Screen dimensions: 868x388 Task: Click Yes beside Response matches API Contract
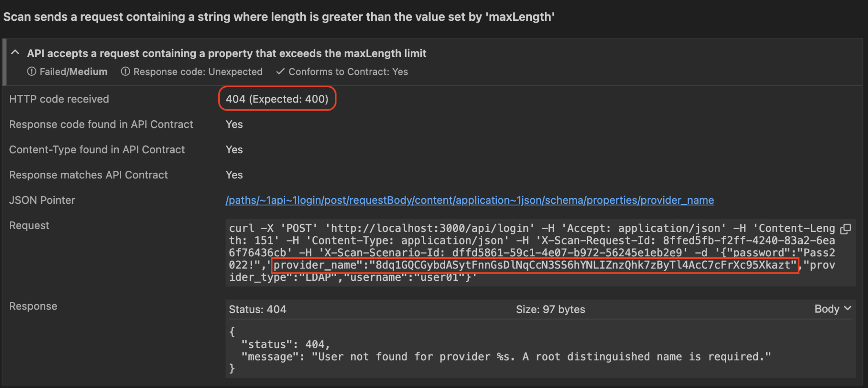pos(234,175)
